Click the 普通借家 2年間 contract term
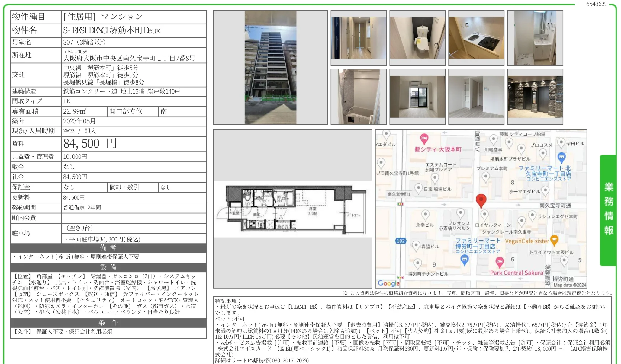This screenshot has height=364, width=621. tap(82, 208)
